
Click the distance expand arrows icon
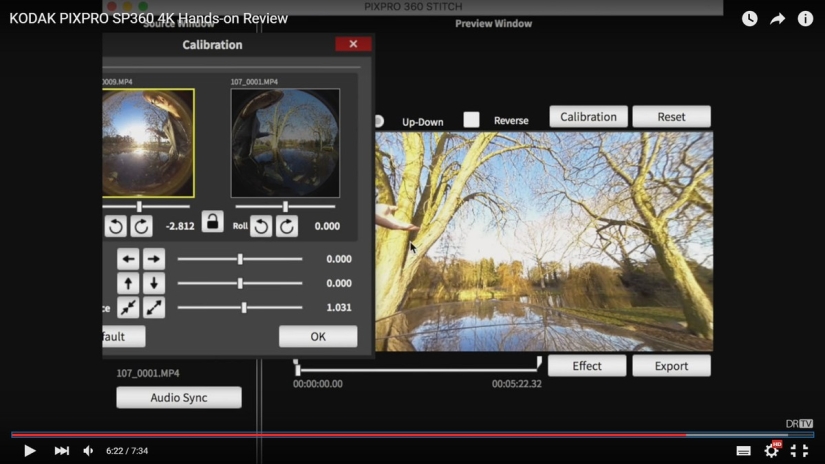[x=153, y=307]
